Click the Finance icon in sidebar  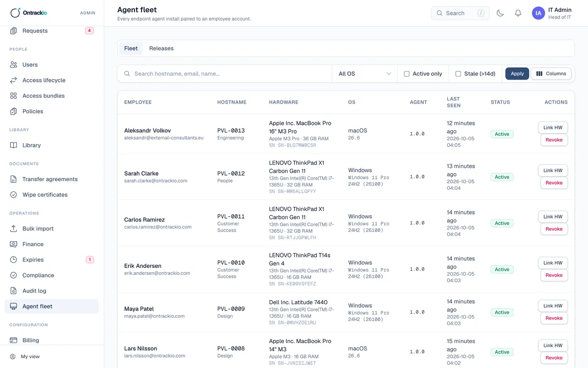tap(14, 244)
